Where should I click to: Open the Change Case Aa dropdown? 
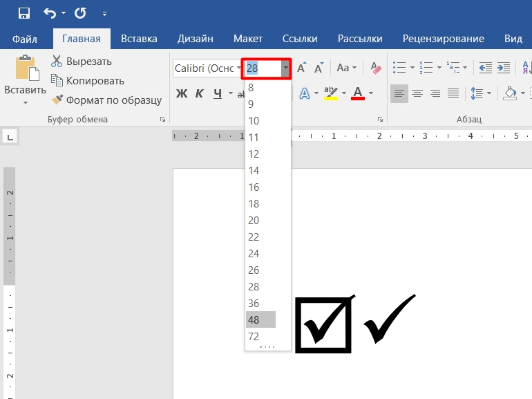346,68
